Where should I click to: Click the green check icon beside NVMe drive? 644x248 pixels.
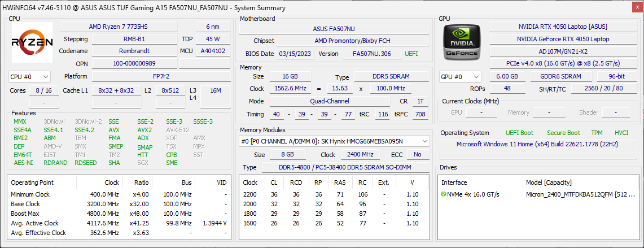pyautogui.click(x=444, y=194)
